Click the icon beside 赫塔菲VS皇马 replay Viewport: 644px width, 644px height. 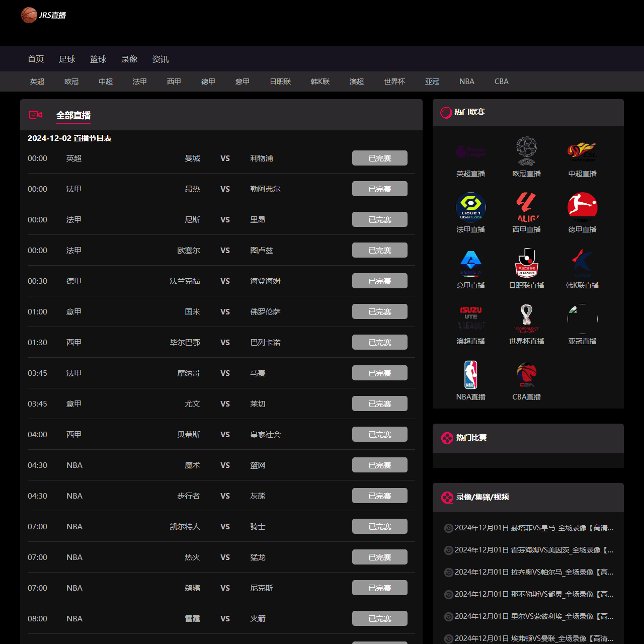click(x=448, y=528)
